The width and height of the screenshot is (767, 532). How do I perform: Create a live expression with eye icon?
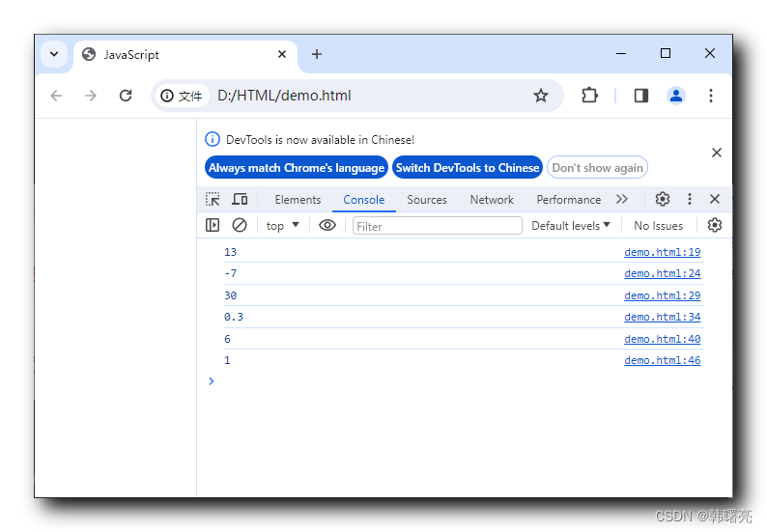[x=327, y=225]
